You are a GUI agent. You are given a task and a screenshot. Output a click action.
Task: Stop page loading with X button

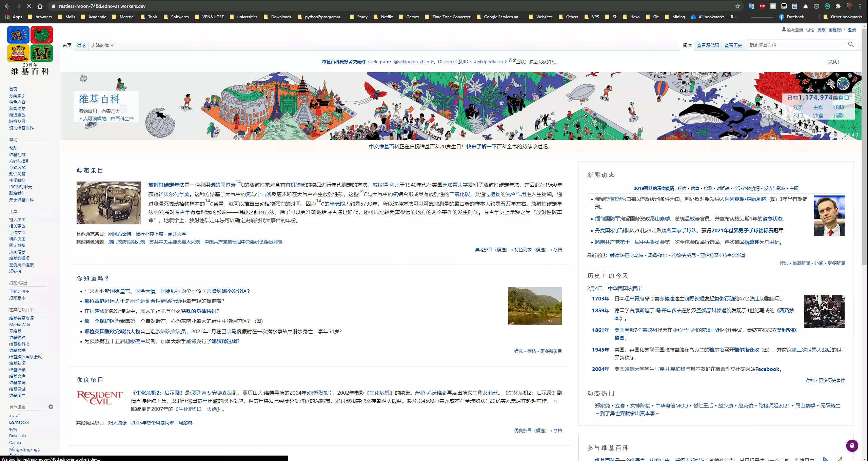29,6
